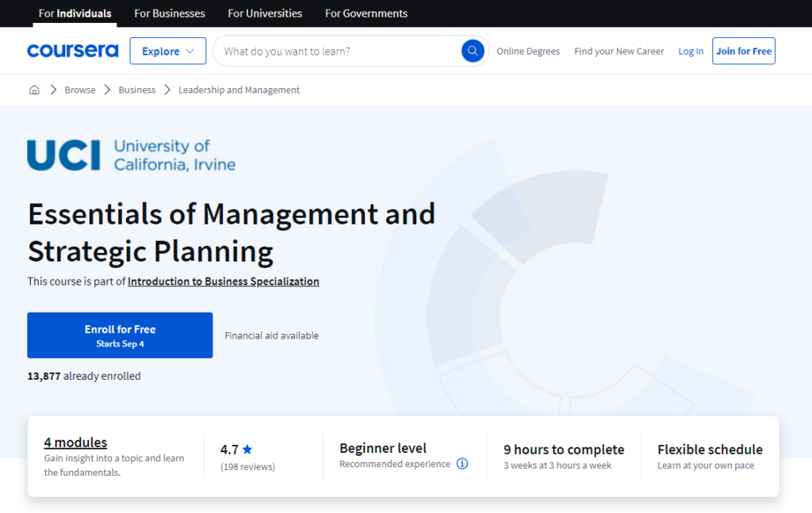Switch to the For Individuals tab

pos(75,13)
